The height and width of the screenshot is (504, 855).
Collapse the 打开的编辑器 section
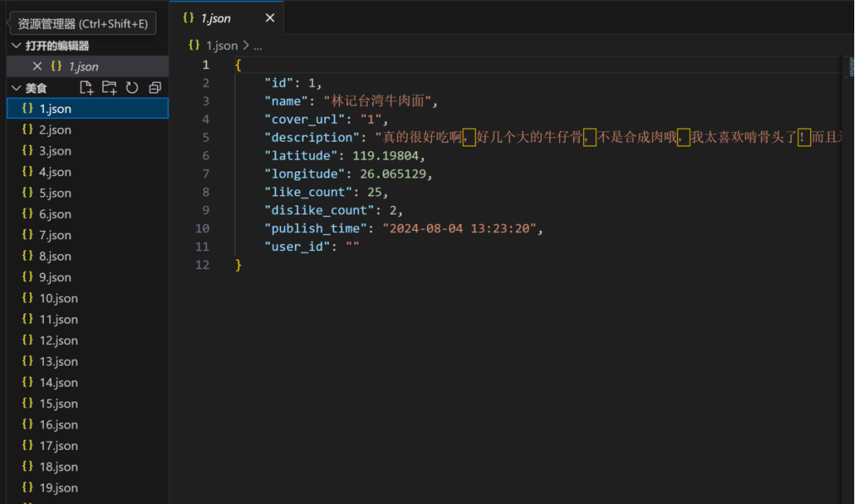click(x=16, y=46)
